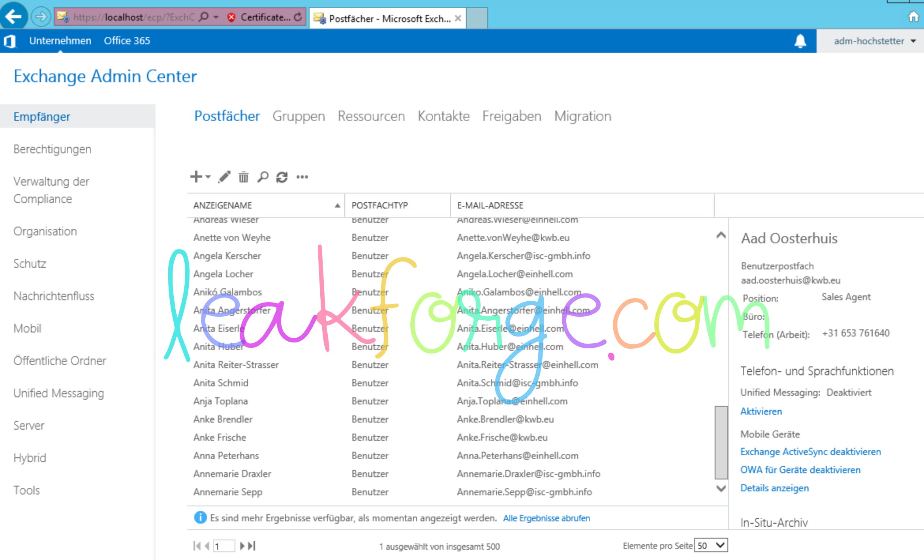This screenshot has width=924, height=560.
Task: Click the address bar search magnifier
Action: pos(204,17)
